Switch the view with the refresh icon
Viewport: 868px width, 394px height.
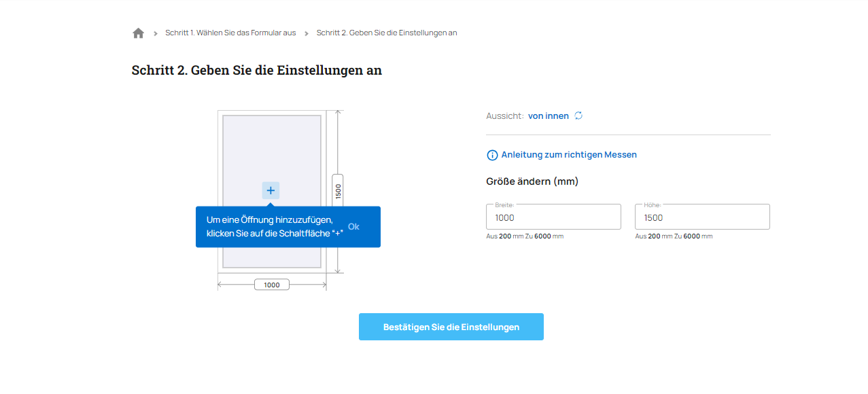[x=578, y=115]
